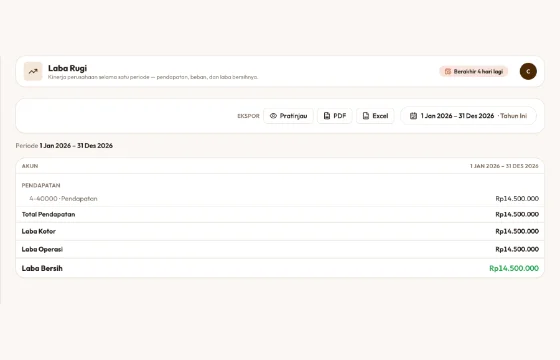This screenshot has width=560, height=360.
Task: Click the Excel file icon
Action: 366,116
